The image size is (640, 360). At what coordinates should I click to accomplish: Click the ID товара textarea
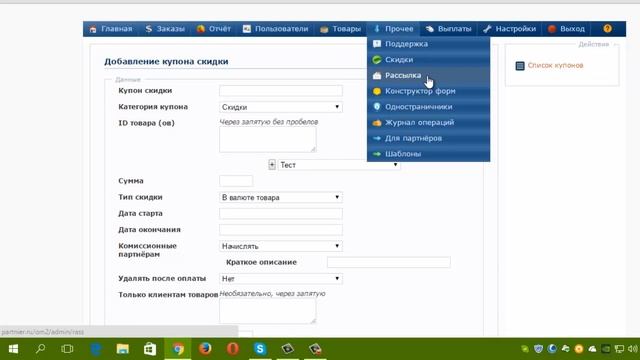[268, 139]
